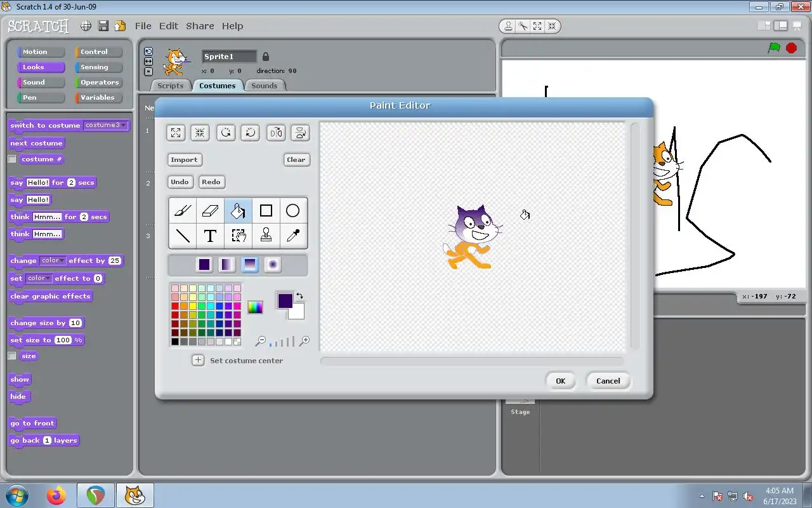Click the Sprite1 name field
Image resolution: width=812 pixels, height=508 pixels.
(230, 57)
